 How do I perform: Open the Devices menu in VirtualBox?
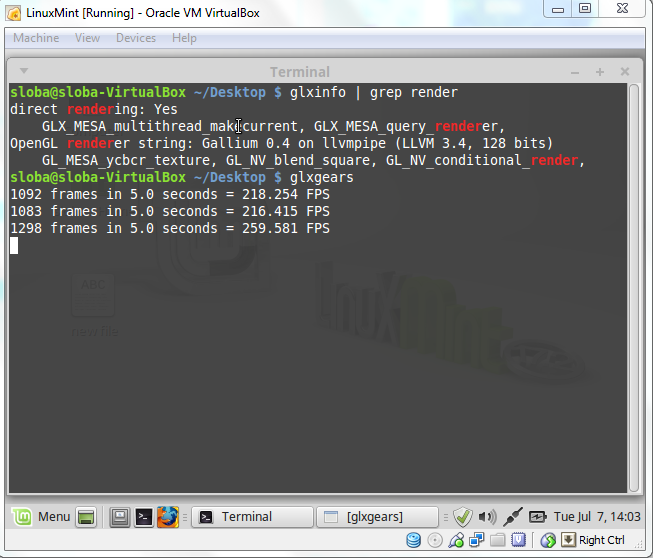coord(136,38)
